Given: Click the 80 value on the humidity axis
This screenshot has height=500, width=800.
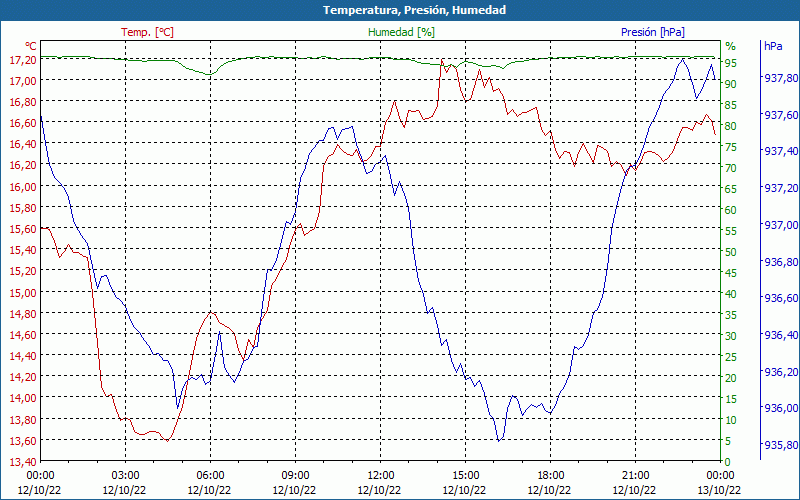Looking at the screenshot, I should coord(731,126).
